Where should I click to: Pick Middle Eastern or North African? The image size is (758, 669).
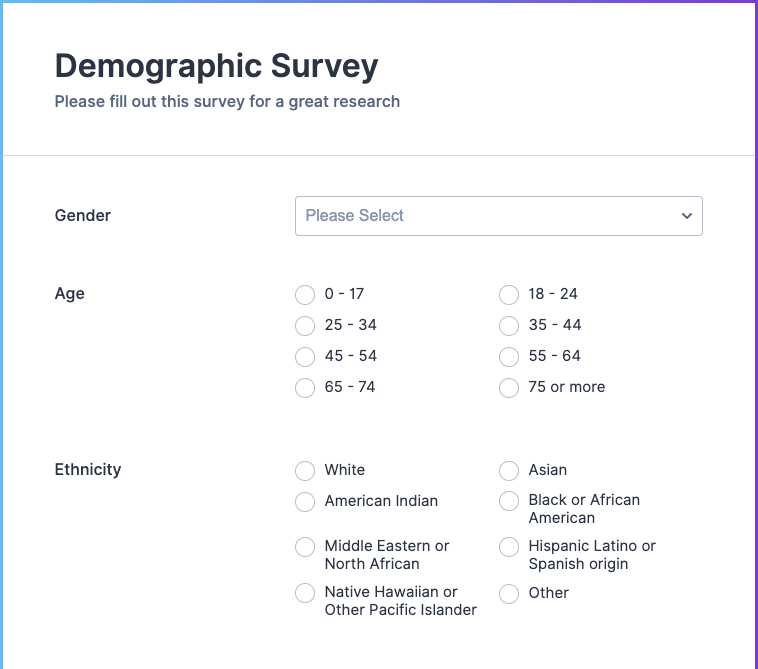coord(305,547)
